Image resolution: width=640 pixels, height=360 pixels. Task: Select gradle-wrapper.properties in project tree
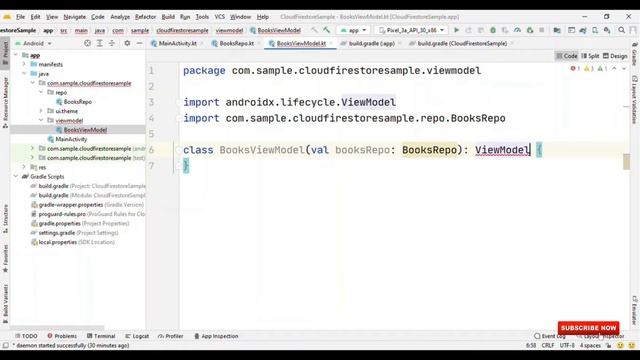coord(87,204)
